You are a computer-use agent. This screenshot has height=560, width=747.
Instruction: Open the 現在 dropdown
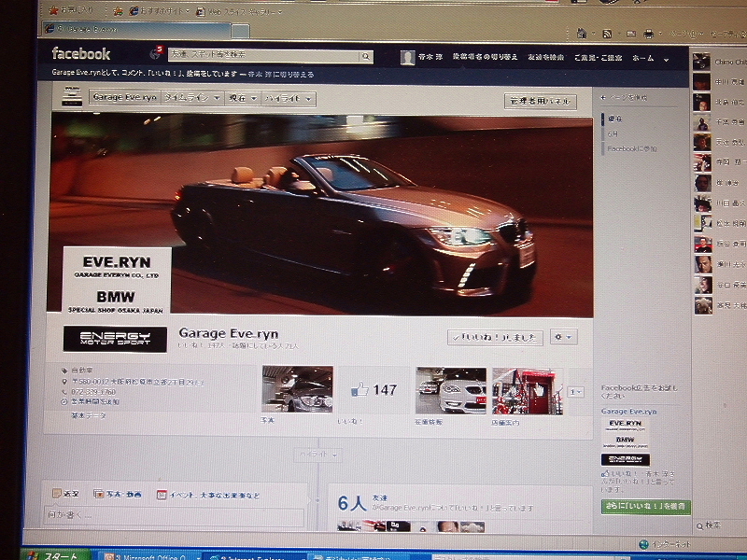click(243, 99)
